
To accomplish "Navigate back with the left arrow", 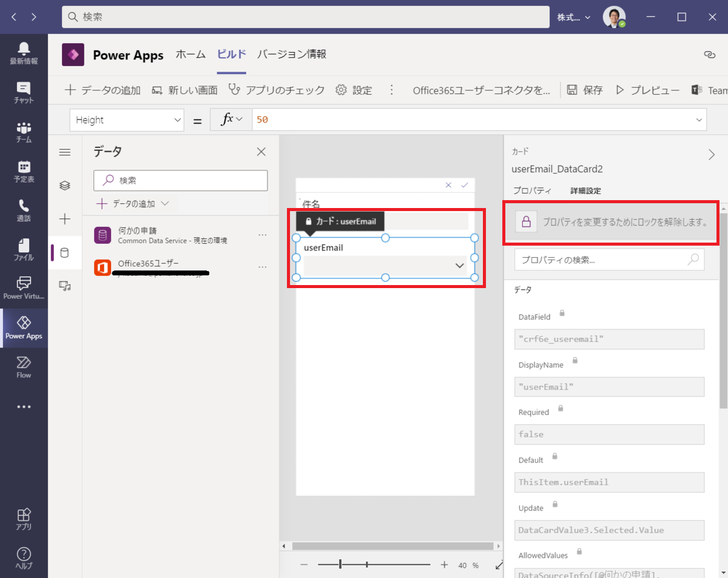I will [14, 17].
